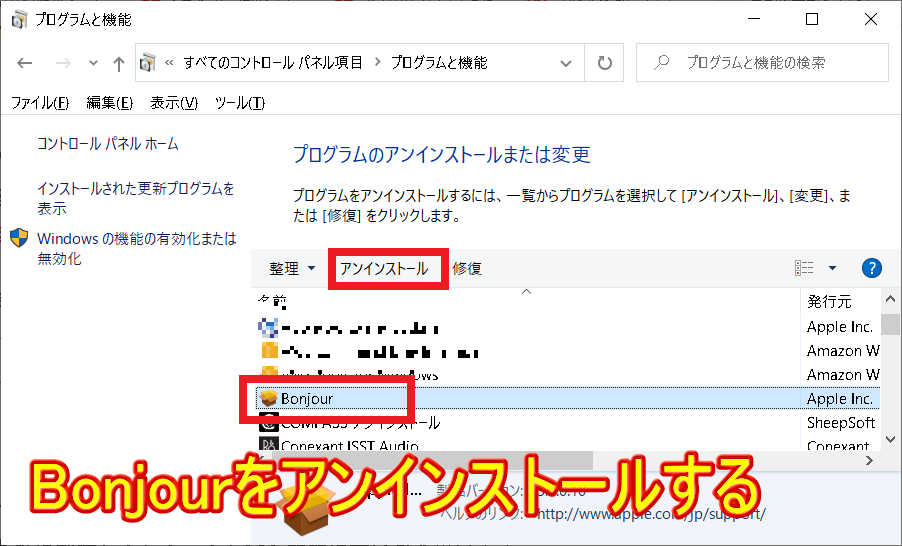Click the title bar Programs and Features icon
This screenshot has width=902, height=546.
pos(19,20)
